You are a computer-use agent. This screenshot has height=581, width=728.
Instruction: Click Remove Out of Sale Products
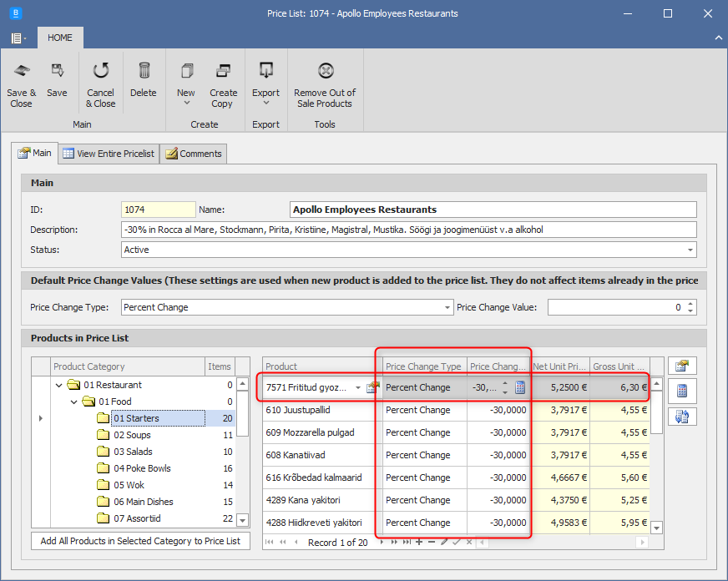pyautogui.click(x=325, y=86)
